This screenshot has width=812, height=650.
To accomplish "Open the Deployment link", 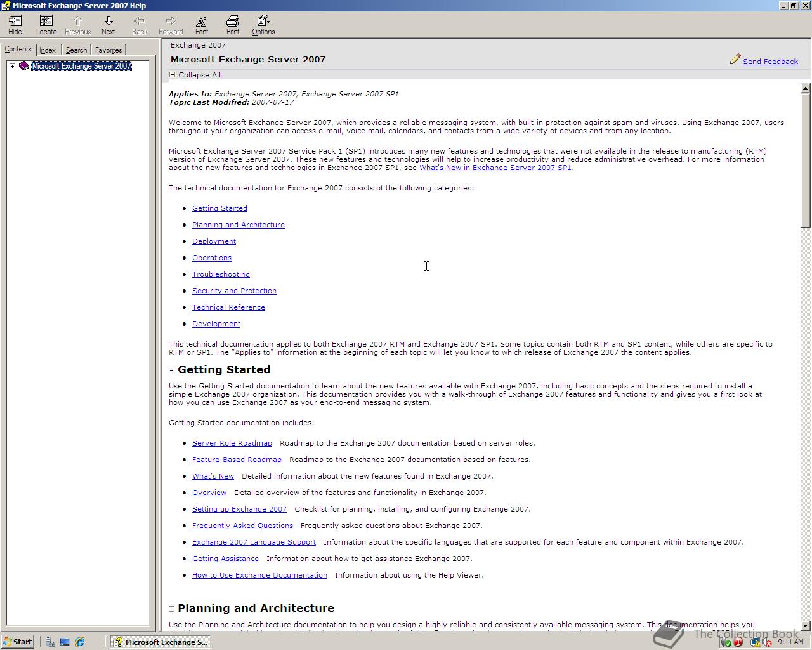I will tap(214, 241).
